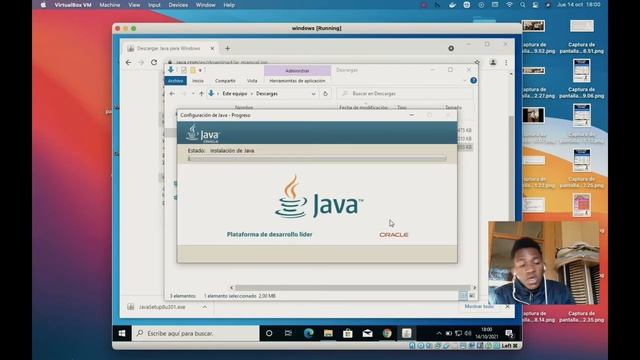Switch Explorer to details view icon

click(x=463, y=296)
